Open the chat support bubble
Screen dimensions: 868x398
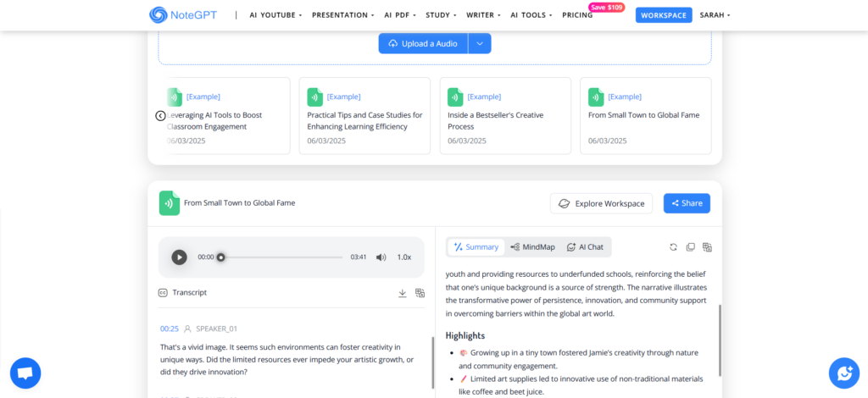25,373
